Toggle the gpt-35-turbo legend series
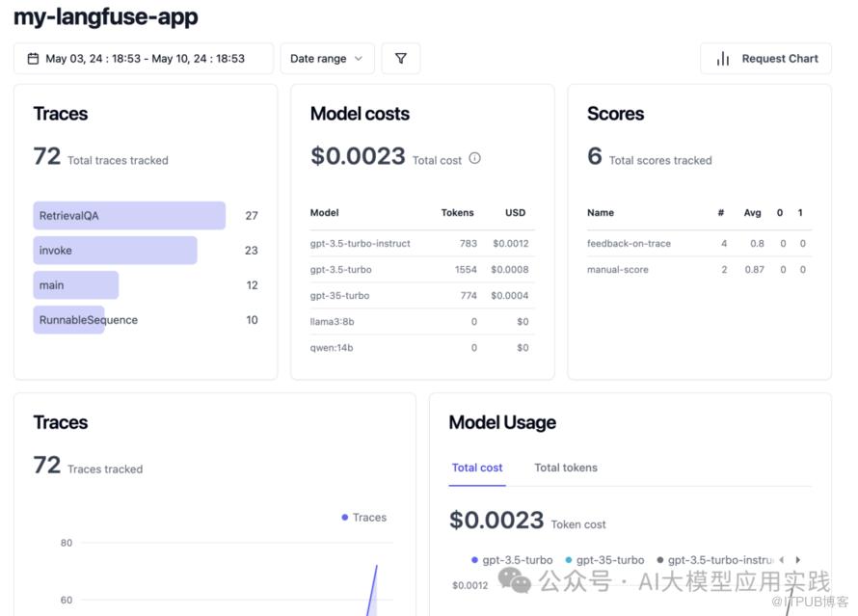This screenshot has width=858, height=616. [x=604, y=560]
